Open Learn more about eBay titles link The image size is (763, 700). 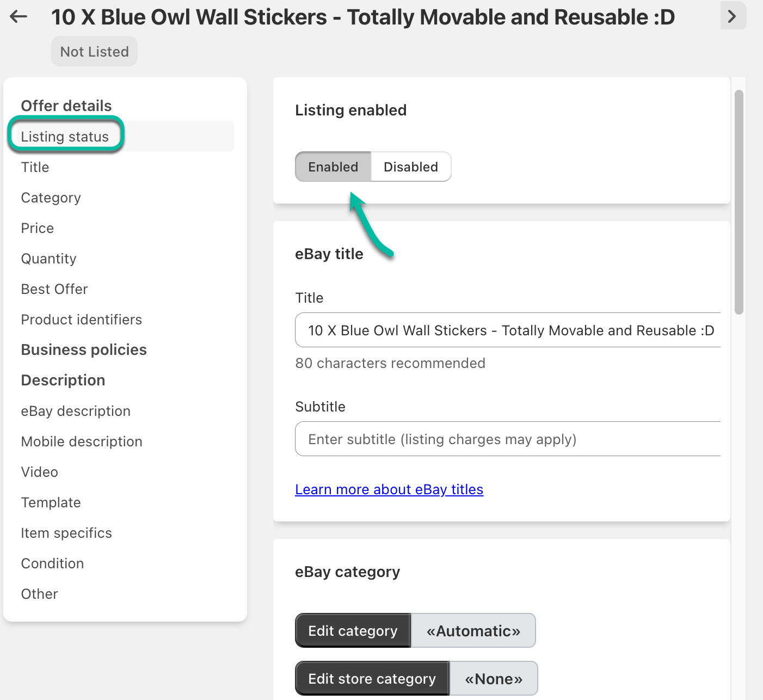(389, 489)
